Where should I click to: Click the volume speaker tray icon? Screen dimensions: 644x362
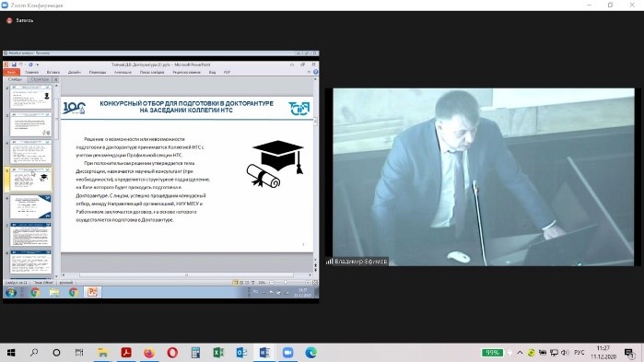coord(565,353)
